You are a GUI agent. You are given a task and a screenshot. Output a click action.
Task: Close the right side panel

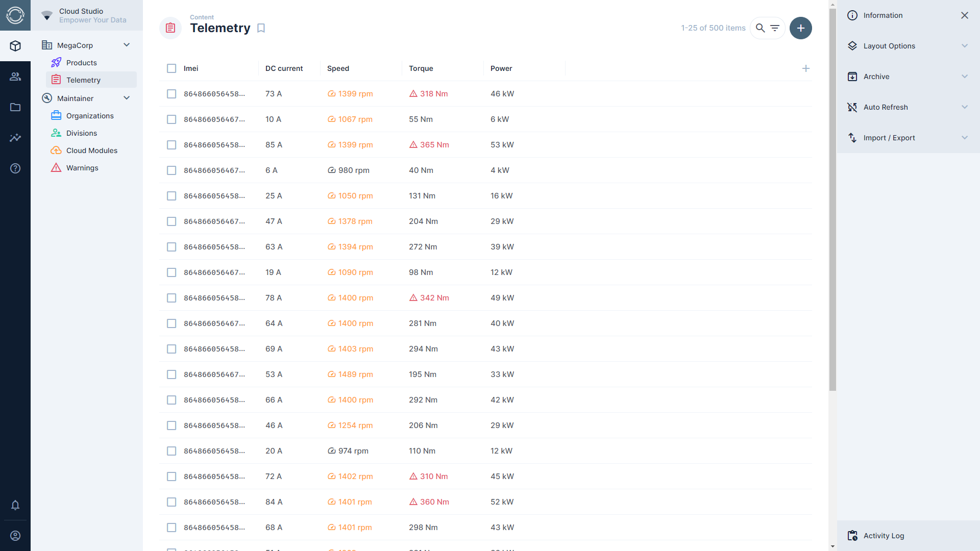(x=964, y=15)
